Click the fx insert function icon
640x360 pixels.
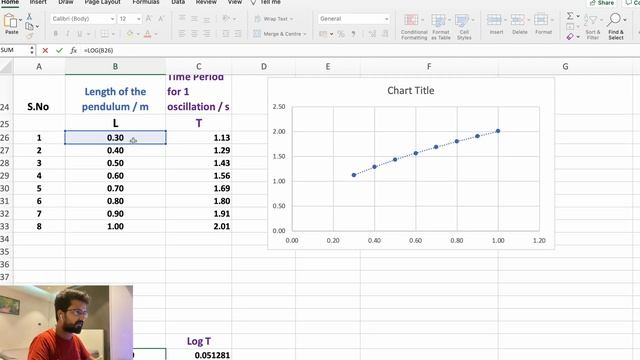click(x=73, y=50)
